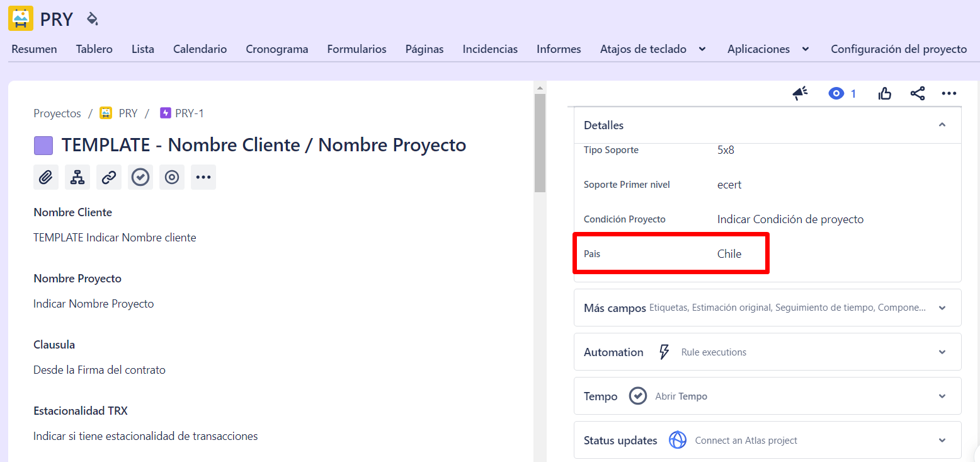The width and height of the screenshot is (980, 462).
Task: Click the Automation lightning bolt icon
Action: point(664,352)
